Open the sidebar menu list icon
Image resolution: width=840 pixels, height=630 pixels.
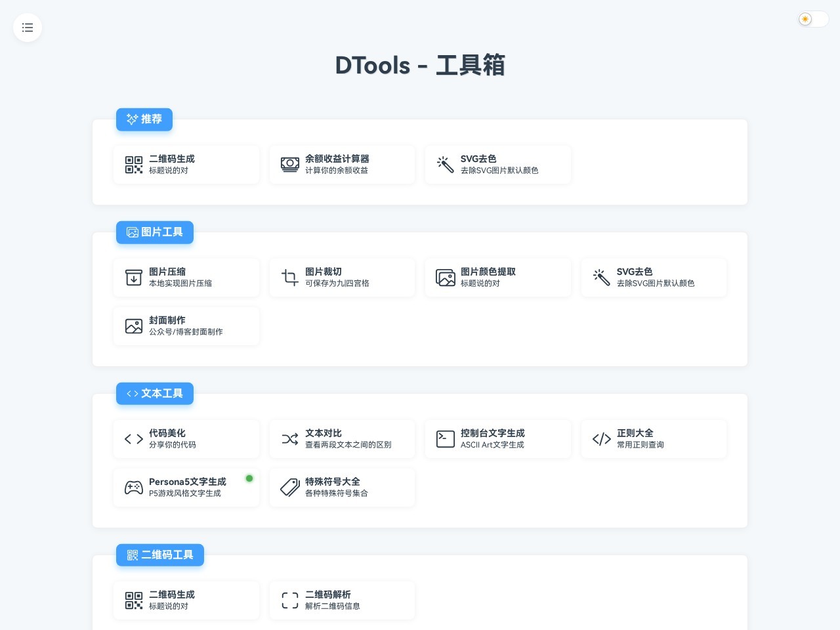[28, 28]
